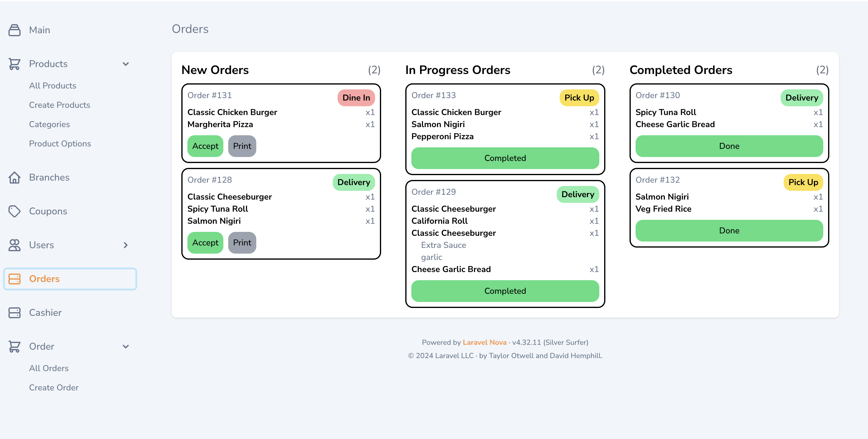Select Product Options in sidebar
The height and width of the screenshot is (439, 868).
(x=60, y=143)
